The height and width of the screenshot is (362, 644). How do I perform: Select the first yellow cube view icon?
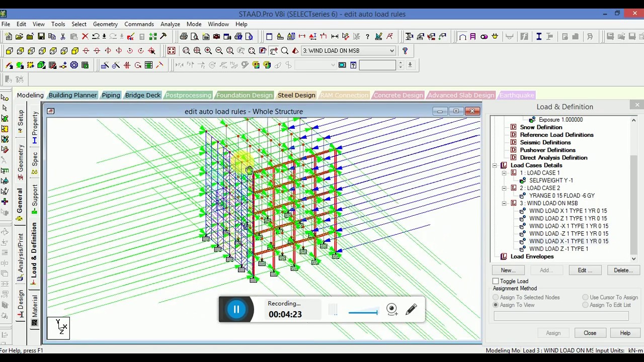tap(10, 51)
